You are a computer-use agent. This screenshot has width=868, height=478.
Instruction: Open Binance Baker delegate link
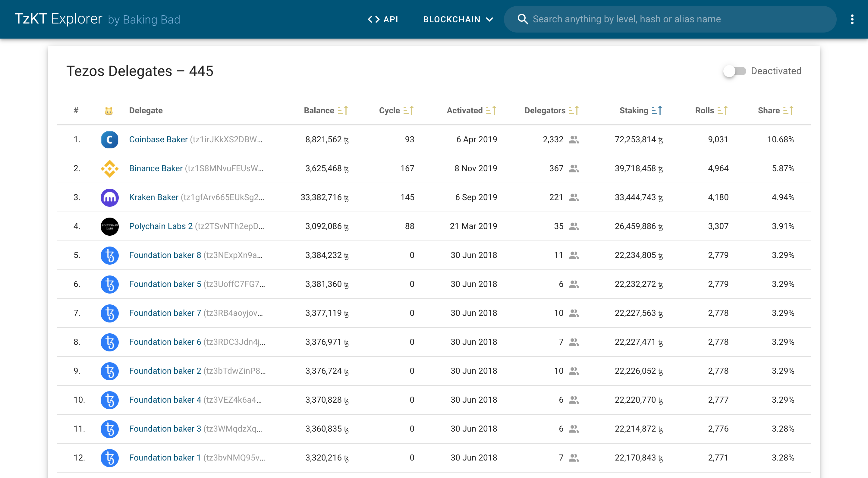156,168
